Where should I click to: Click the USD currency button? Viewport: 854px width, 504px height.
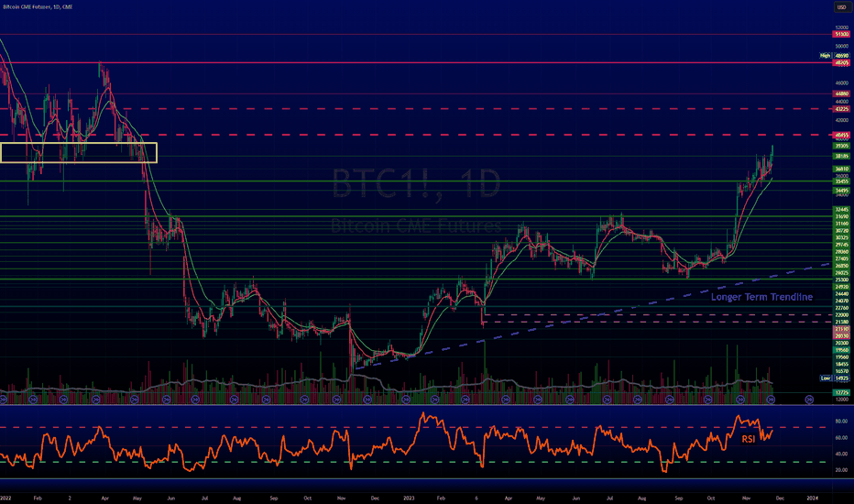[x=842, y=7]
